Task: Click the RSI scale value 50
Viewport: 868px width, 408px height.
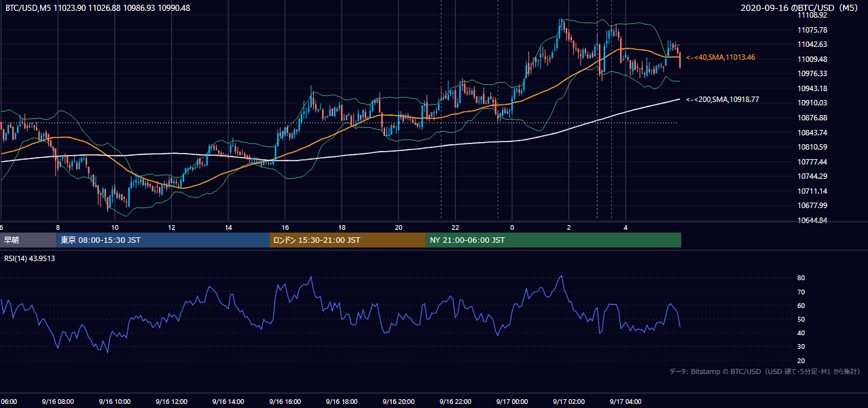Action: click(x=801, y=319)
